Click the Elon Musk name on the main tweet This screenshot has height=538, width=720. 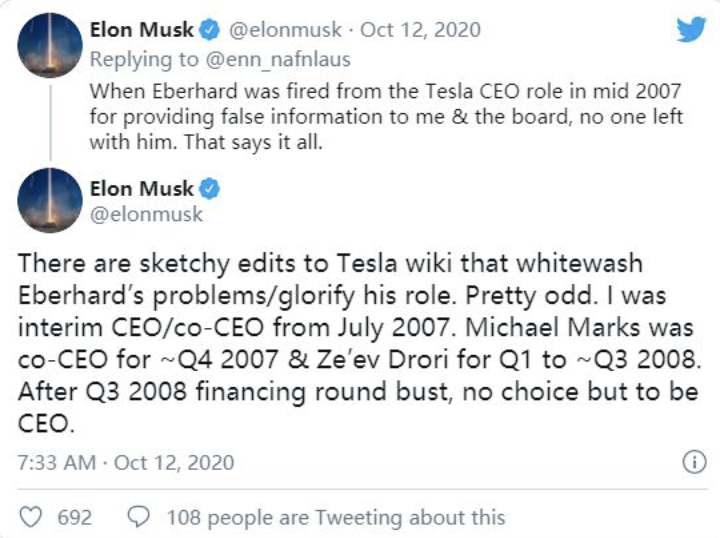(x=141, y=188)
